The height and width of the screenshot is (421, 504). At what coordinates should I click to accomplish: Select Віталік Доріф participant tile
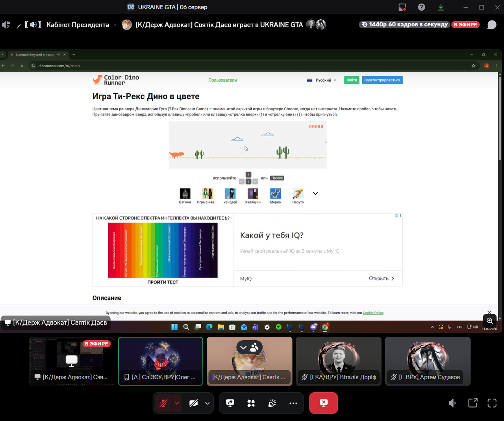point(339,361)
